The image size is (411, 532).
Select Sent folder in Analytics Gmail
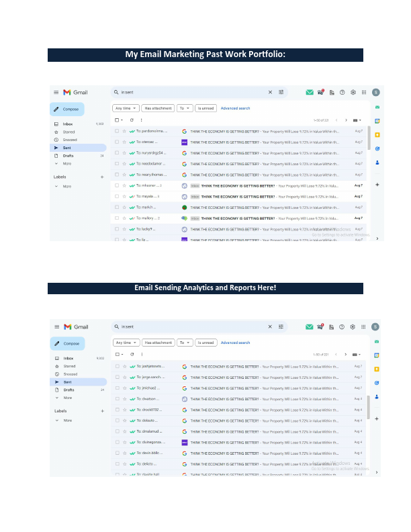[79, 382]
